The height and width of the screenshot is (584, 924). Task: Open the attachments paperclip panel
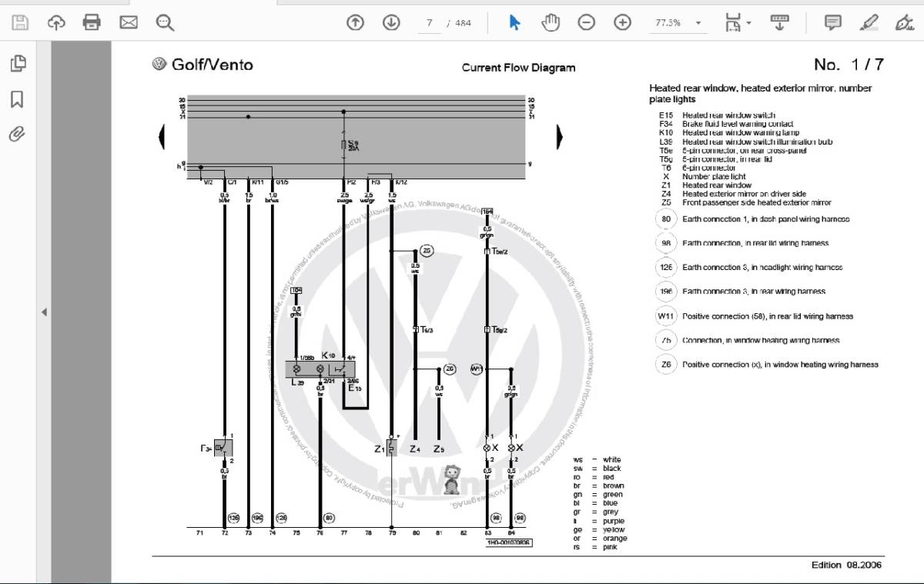(x=17, y=135)
